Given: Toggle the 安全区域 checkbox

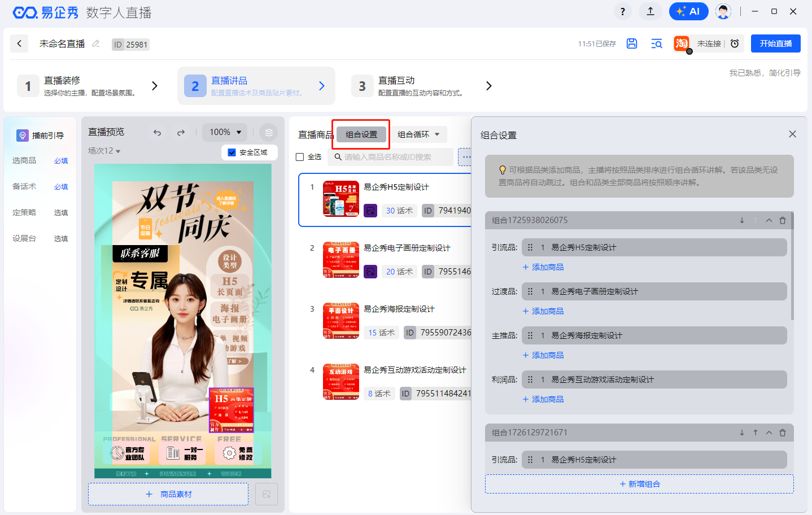Looking at the screenshot, I should click(x=232, y=152).
